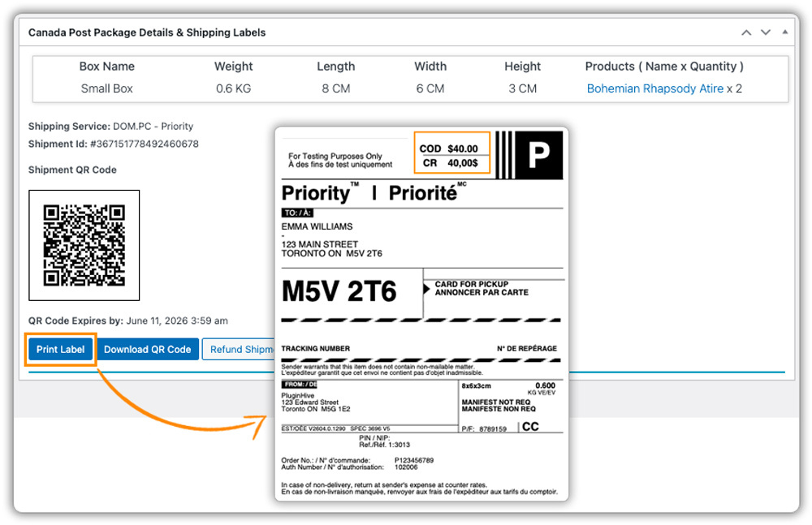Click the large 'M5V 2T6' postal code
This screenshot has height=525, width=812.
click(339, 291)
